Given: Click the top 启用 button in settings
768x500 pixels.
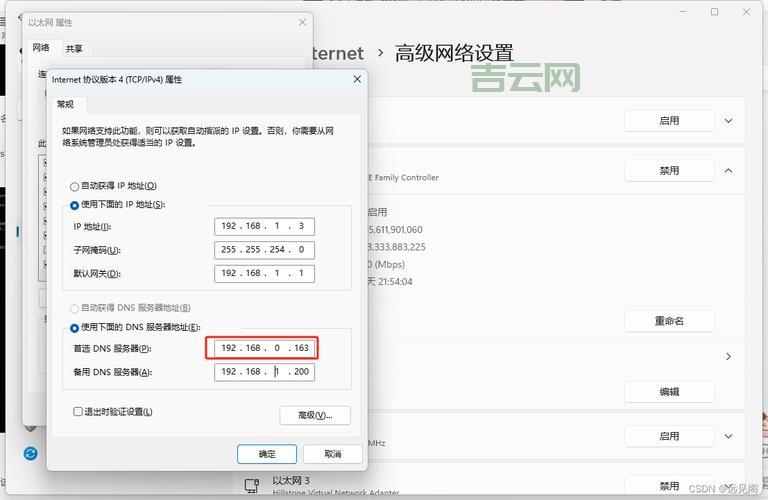Looking at the screenshot, I should click(x=669, y=120).
